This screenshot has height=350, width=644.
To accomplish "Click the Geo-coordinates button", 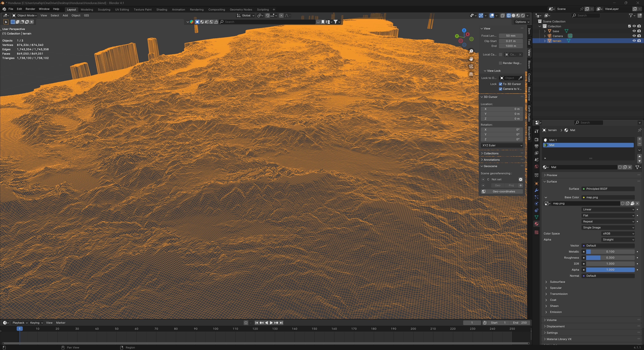I will (503, 192).
